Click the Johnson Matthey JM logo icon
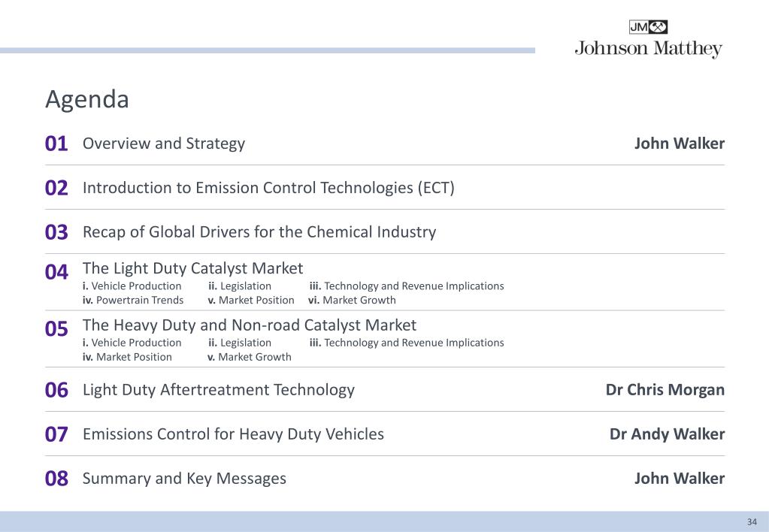 click(649, 27)
